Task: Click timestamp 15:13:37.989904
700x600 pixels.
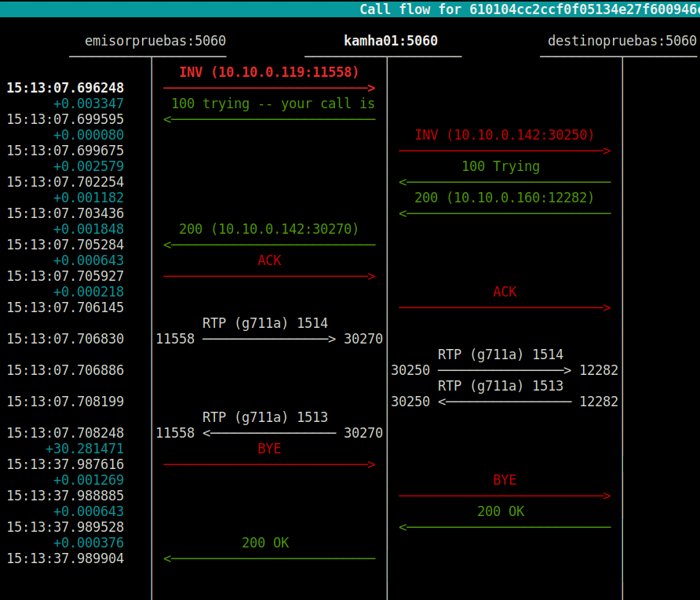Action: 65,558
